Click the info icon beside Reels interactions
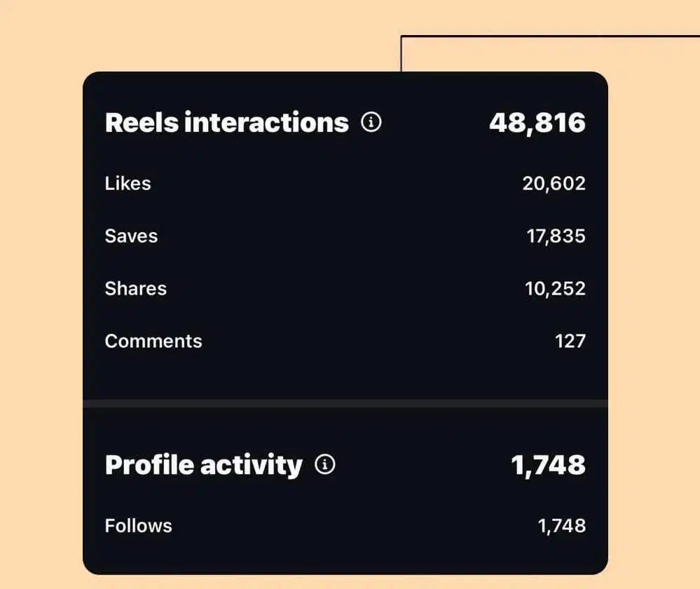This screenshot has width=700, height=589. (371, 123)
